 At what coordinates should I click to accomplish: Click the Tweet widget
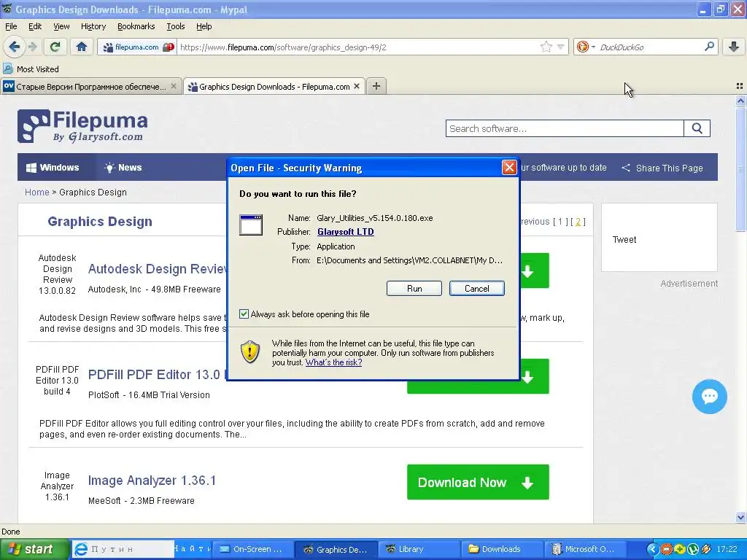click(624, 239)
